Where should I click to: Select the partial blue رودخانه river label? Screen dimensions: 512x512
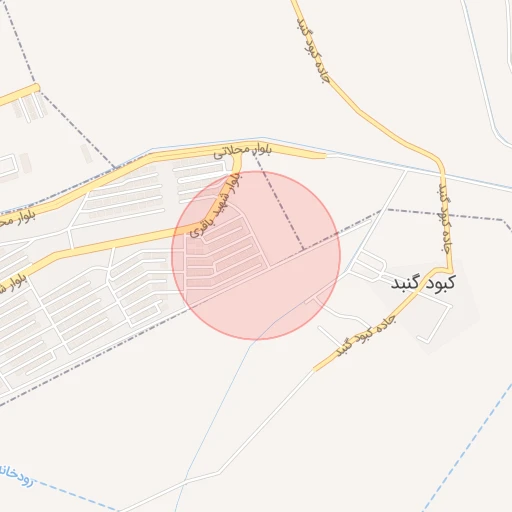(x=17, y=476)
